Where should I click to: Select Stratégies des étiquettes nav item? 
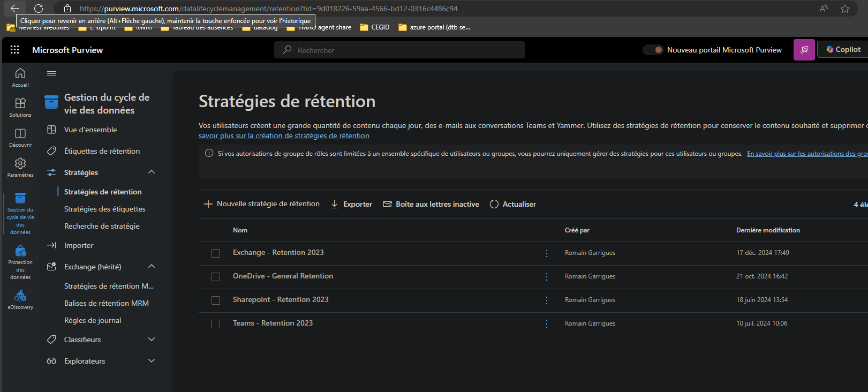104,209
